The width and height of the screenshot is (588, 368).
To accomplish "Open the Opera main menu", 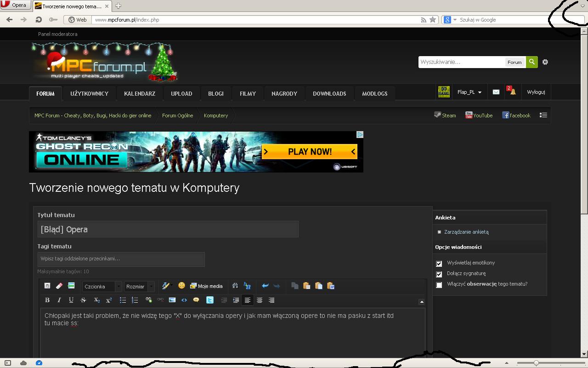I will (x=15, y=5).
